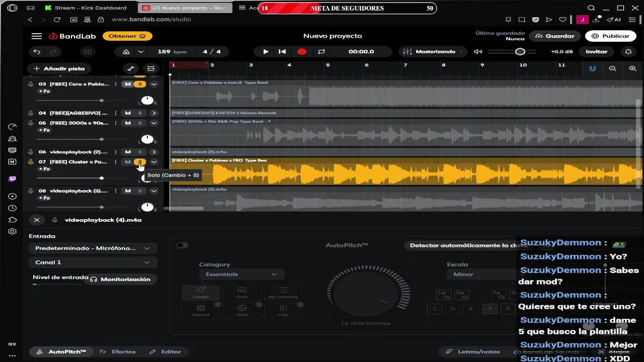This screenshot has width=644, height=362.
Task: Click bar 5 on timeline ruler
Action: click(328, 65)
